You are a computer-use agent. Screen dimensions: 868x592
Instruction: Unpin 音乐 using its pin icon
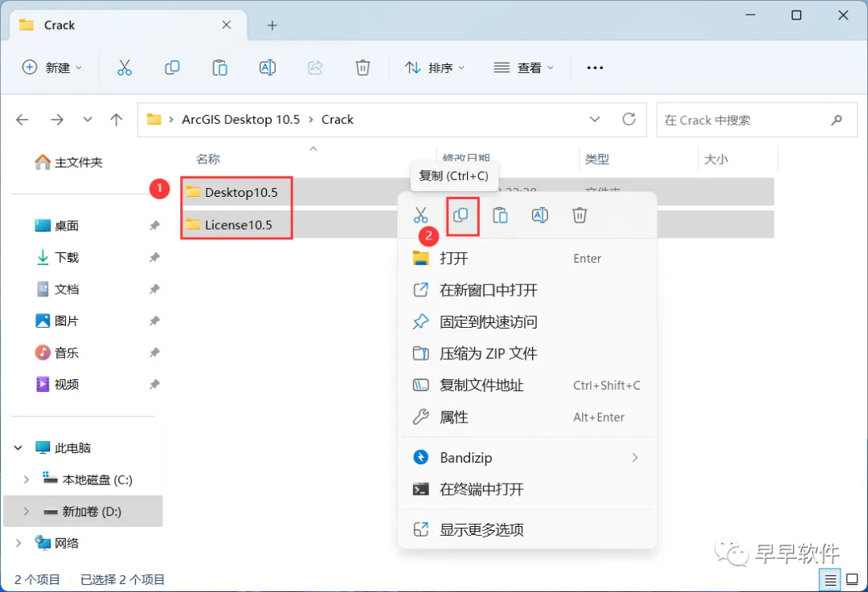point(154,353)
